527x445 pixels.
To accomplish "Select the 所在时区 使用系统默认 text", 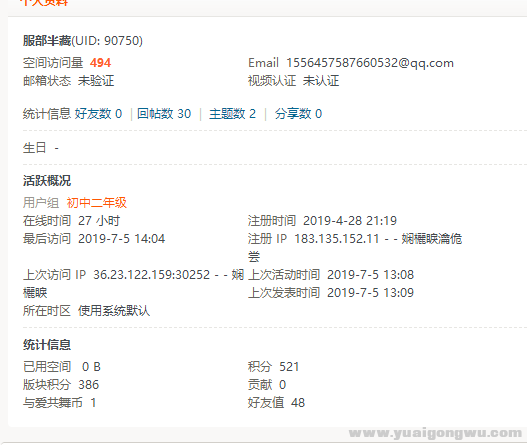I will click(x=86, y=311).
